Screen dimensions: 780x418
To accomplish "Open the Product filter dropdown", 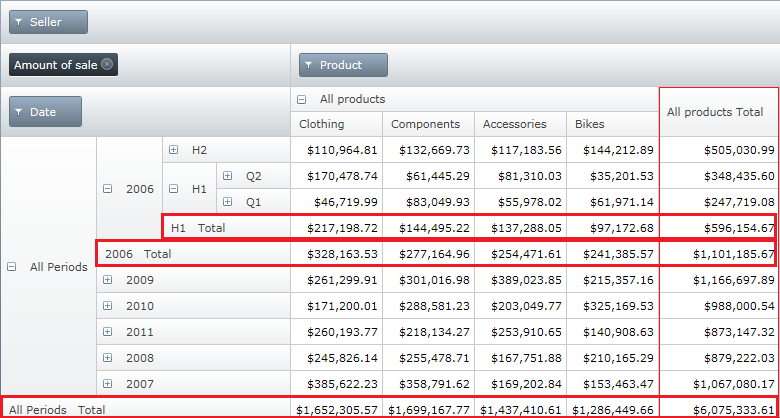I will (343, 65).
